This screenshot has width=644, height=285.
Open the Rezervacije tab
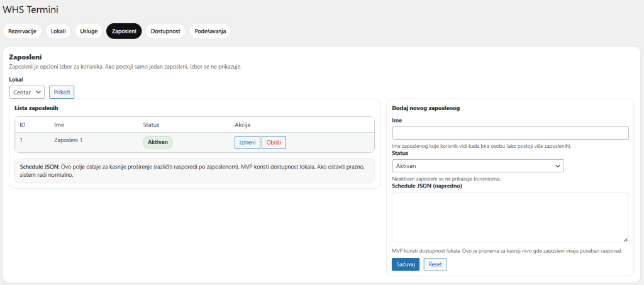(22, 31)
